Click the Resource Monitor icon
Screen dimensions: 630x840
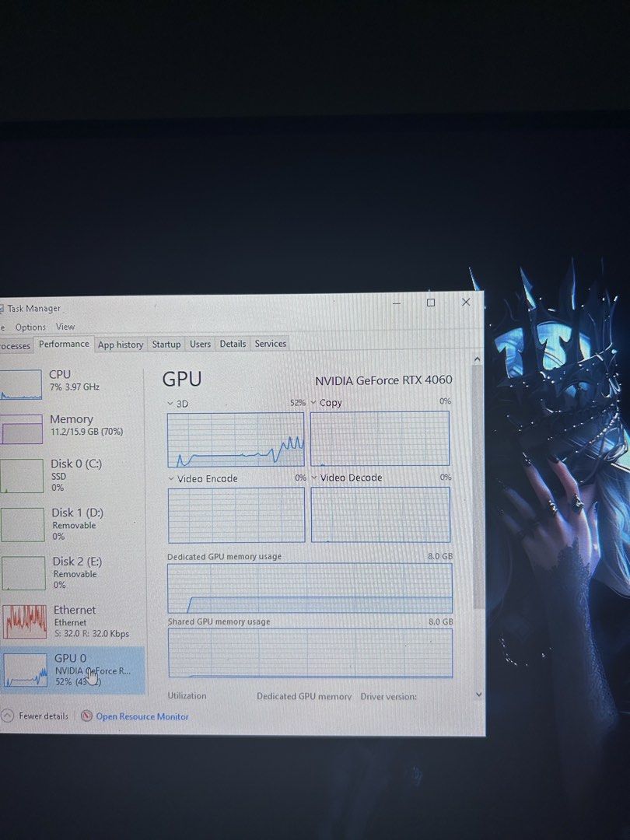click(x=86, y=716)
